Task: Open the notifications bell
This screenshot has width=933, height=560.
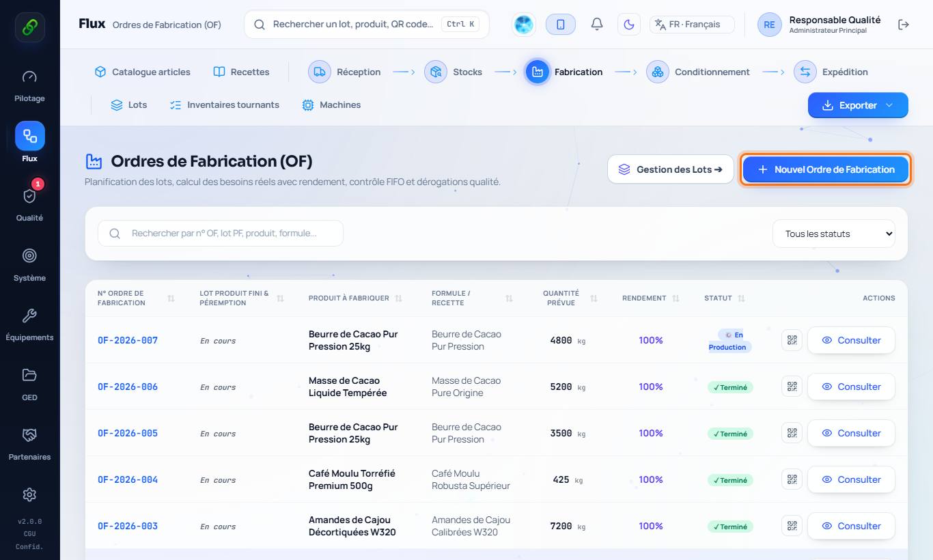Action: (x=597, y=25)
